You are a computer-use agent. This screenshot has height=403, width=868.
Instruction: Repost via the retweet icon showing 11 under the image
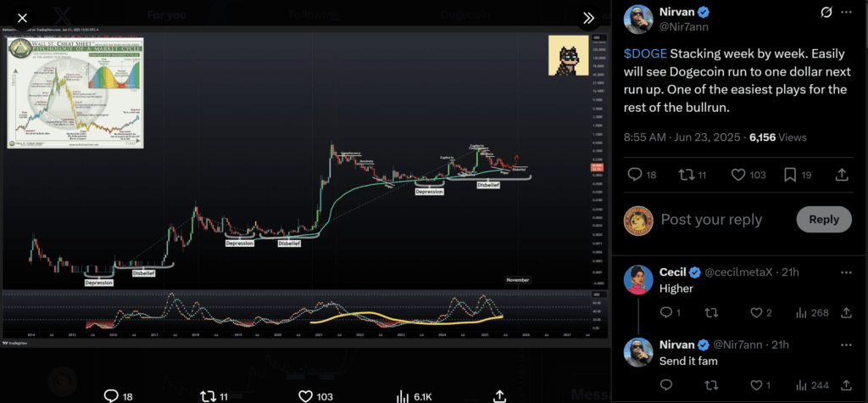point(214,396)
